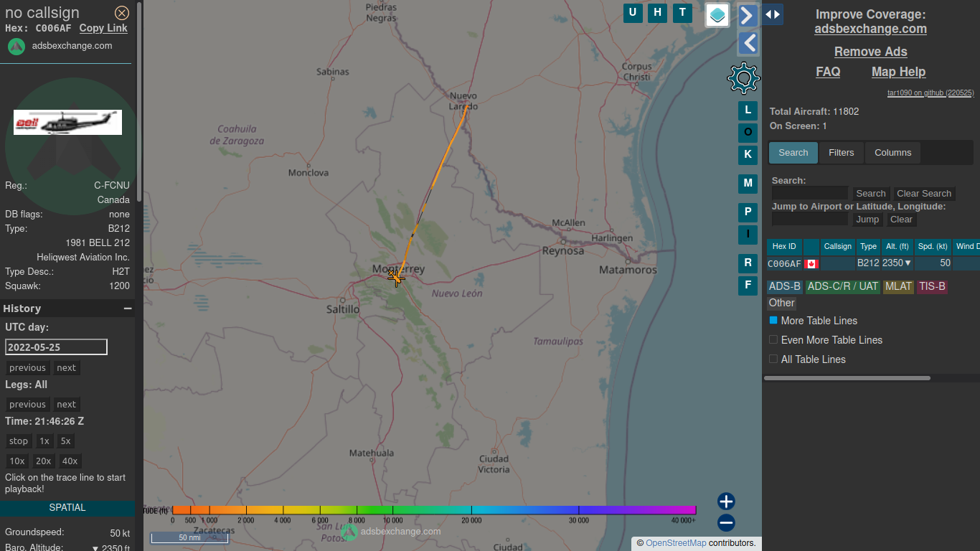Open settings gear icon
Screen dimensions: 980x551
tap(743, 77)
